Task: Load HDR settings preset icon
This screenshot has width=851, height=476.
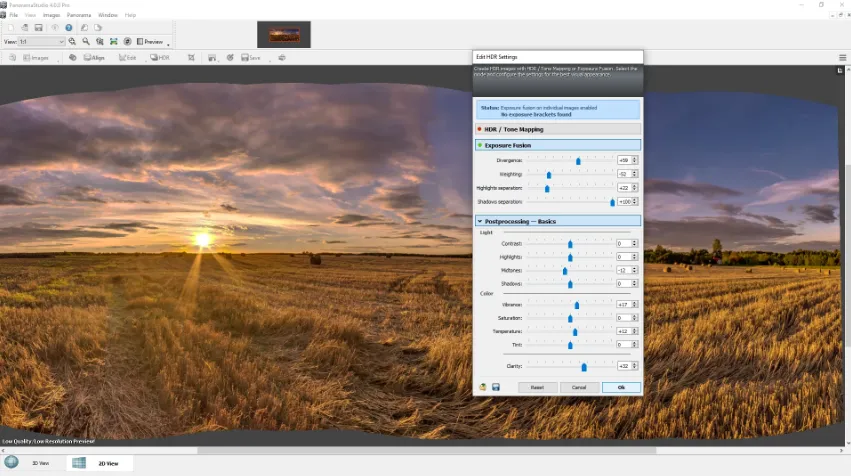Action: click(482, 387)
